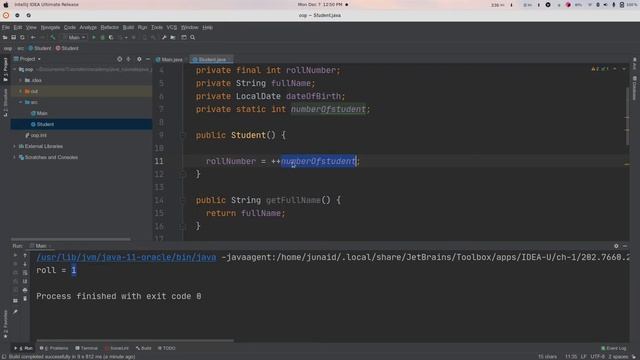
Task: Open Project panel gear options
Action: pos(139,59)
